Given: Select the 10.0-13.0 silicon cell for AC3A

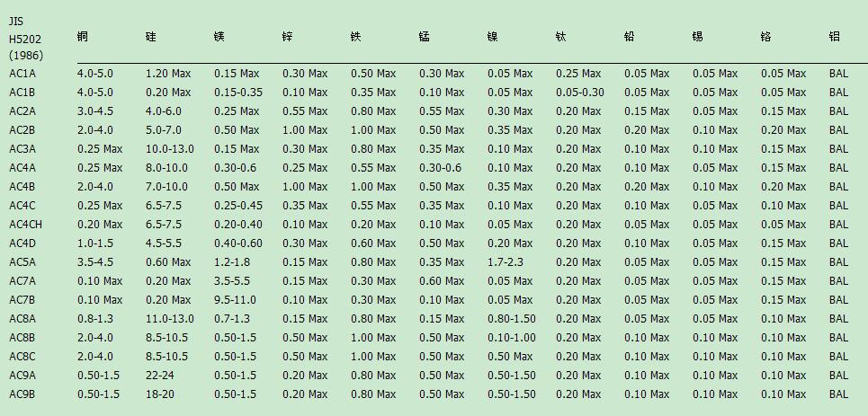Looking at the screenshot, I should (170, 149).
